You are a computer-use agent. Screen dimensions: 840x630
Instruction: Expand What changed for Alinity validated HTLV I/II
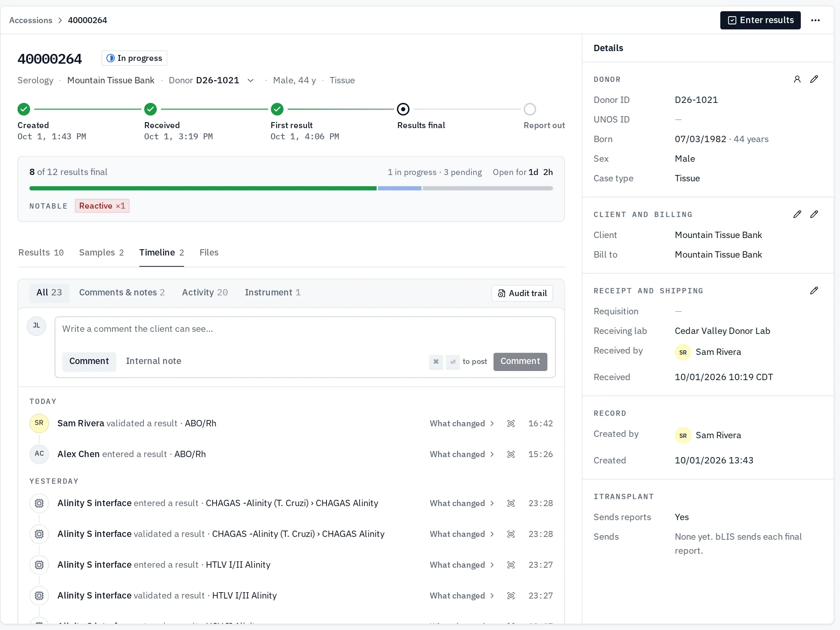coord(462,595)
